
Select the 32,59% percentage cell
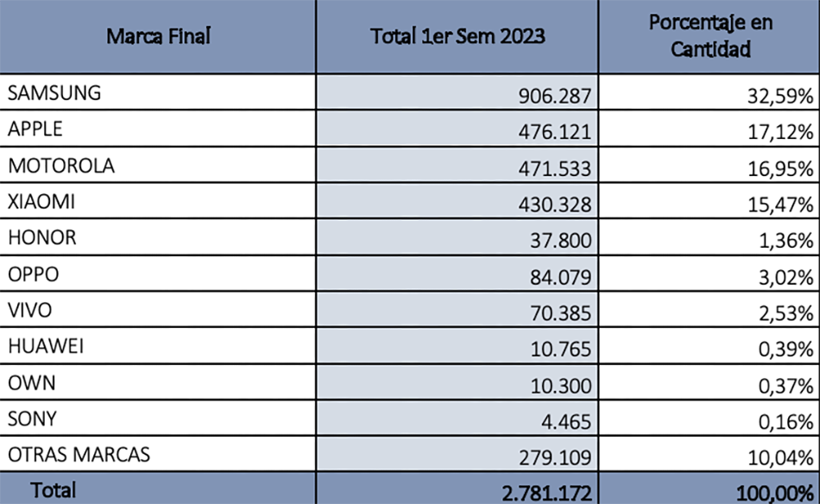coord(710,92)
